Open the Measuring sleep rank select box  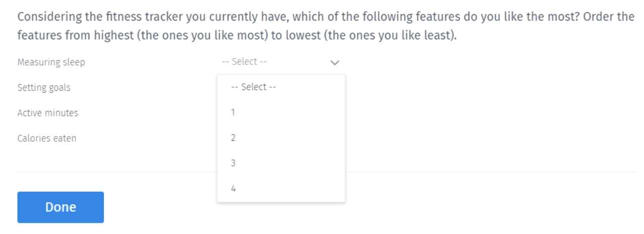point(280,62)
